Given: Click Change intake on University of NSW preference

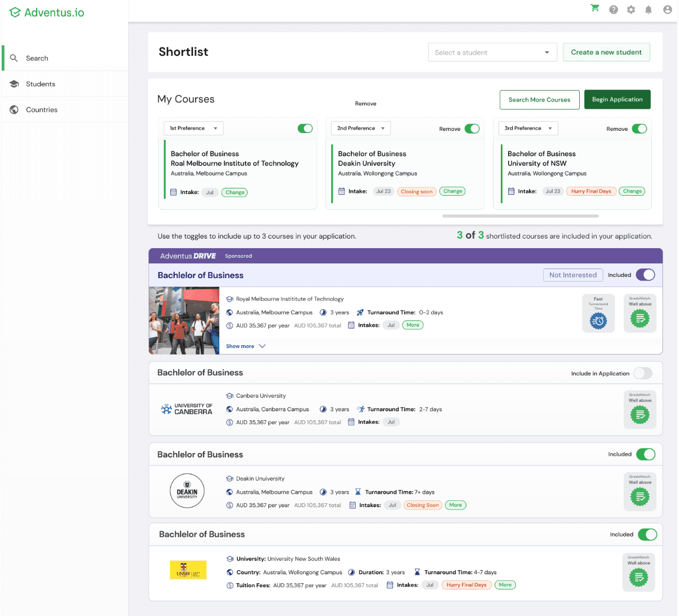Looking at the screenshot, I should 632,191.
